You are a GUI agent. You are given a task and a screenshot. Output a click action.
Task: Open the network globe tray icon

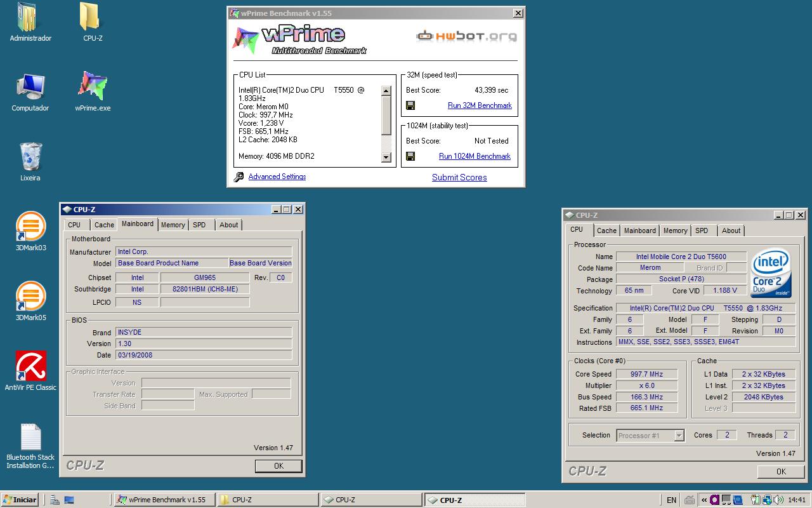point(766,500)
